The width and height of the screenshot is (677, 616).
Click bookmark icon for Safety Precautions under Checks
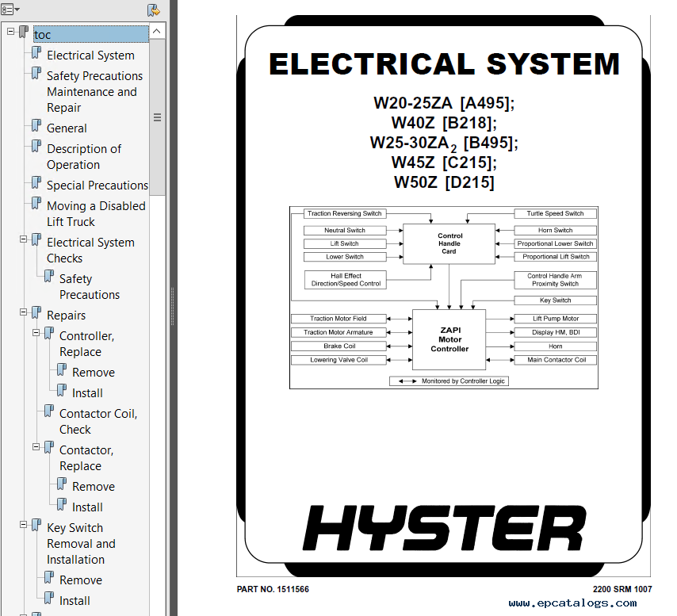(x=49, y=276)
